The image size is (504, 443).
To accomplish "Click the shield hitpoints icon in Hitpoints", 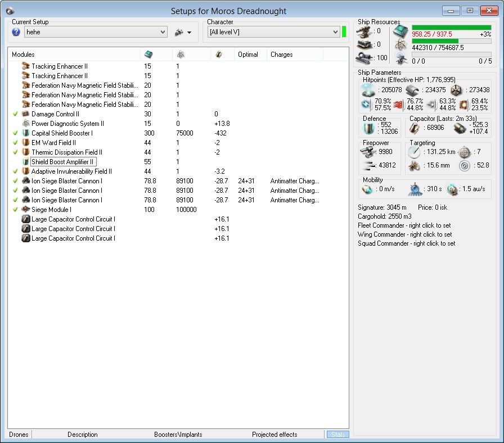I will [369, 90].
